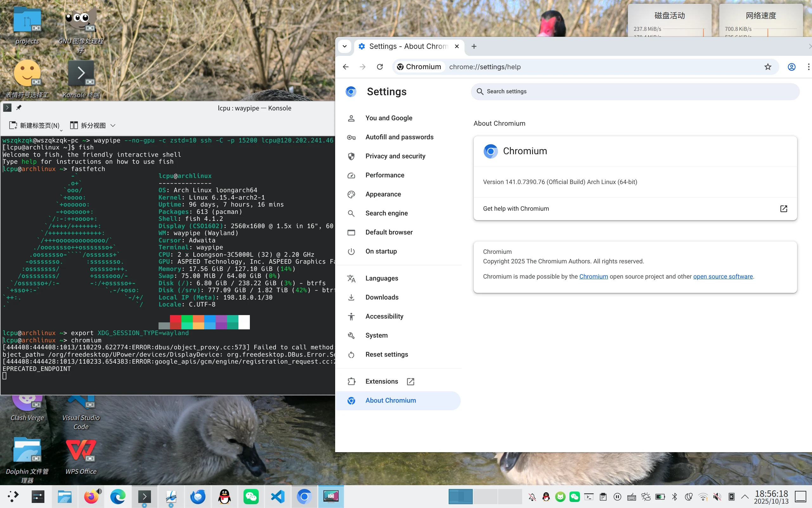Open the tab search chevron

(x=344, y=46)
